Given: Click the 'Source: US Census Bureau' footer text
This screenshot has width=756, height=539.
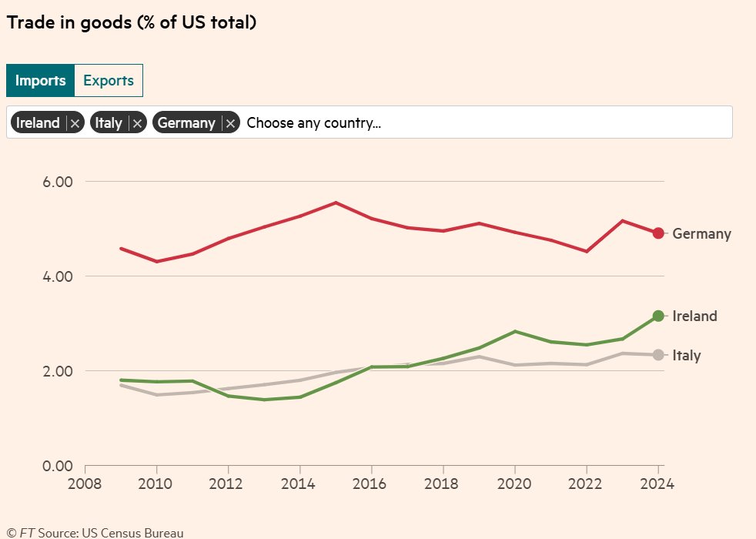Looking at the screenshot, I should (x=111, y=533).
